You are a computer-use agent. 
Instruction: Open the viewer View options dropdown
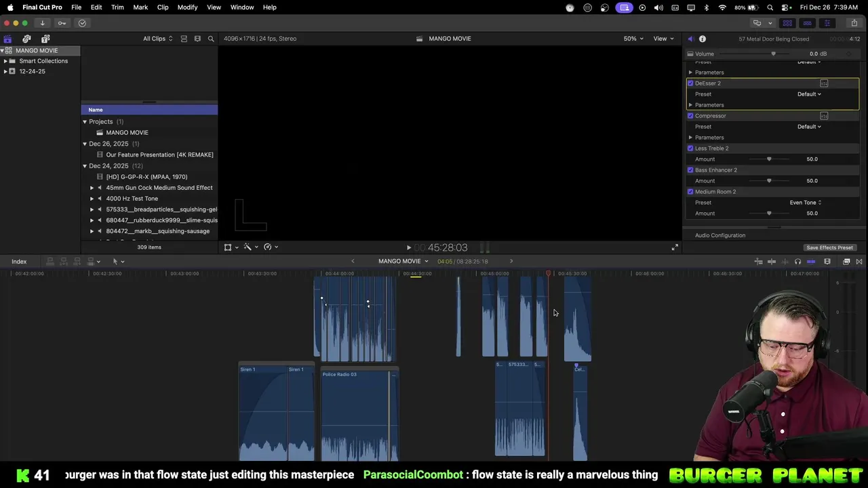(663, 39)
